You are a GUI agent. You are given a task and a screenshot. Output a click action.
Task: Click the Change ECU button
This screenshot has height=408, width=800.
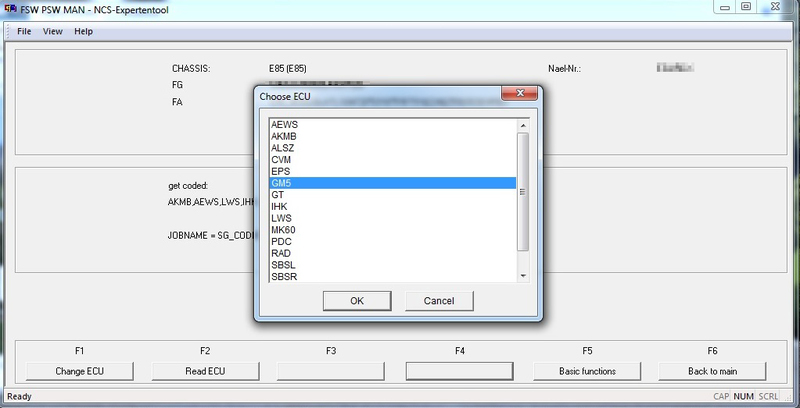[x=79, y=371]
